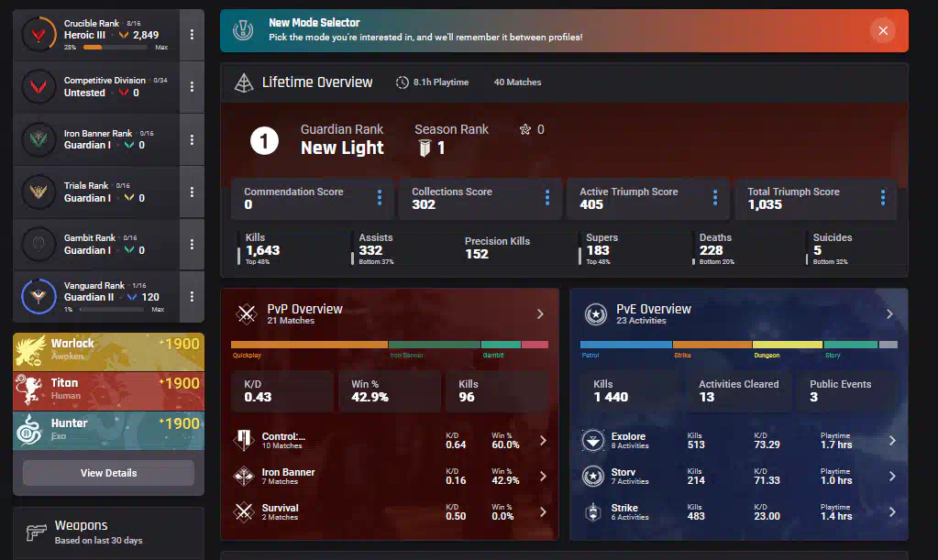938x560 pixels.
Task: Click the 'Public Events' 3 stat box
Action: point(847,390)
